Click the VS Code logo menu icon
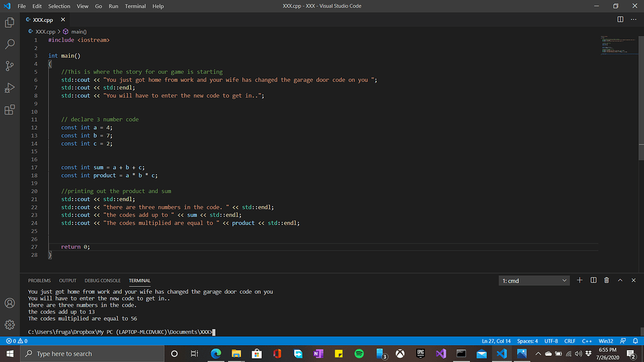Viewport: 644px width, 362px height. pos(7,6)
